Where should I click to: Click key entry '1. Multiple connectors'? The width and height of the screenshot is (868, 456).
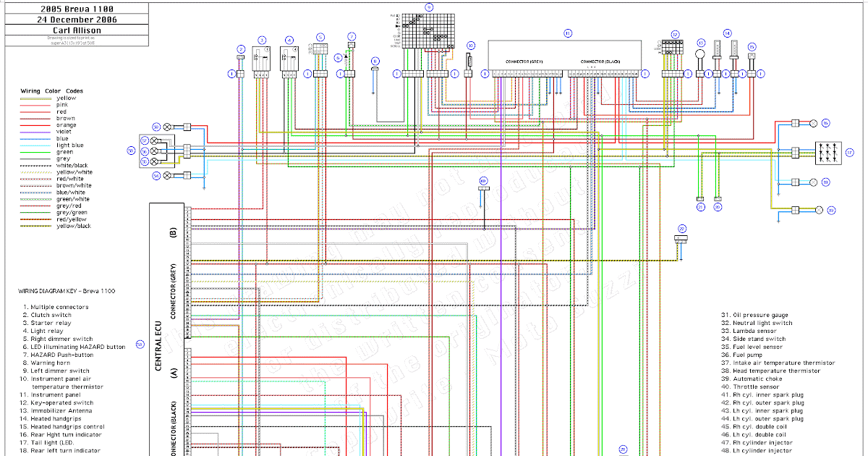(55, 307)
